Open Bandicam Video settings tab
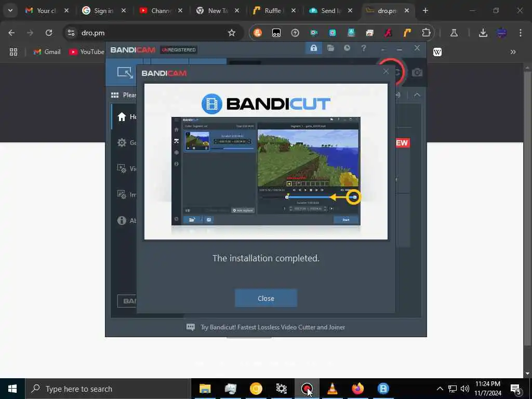This screenshot has height=399, width=532. point(124,168)
